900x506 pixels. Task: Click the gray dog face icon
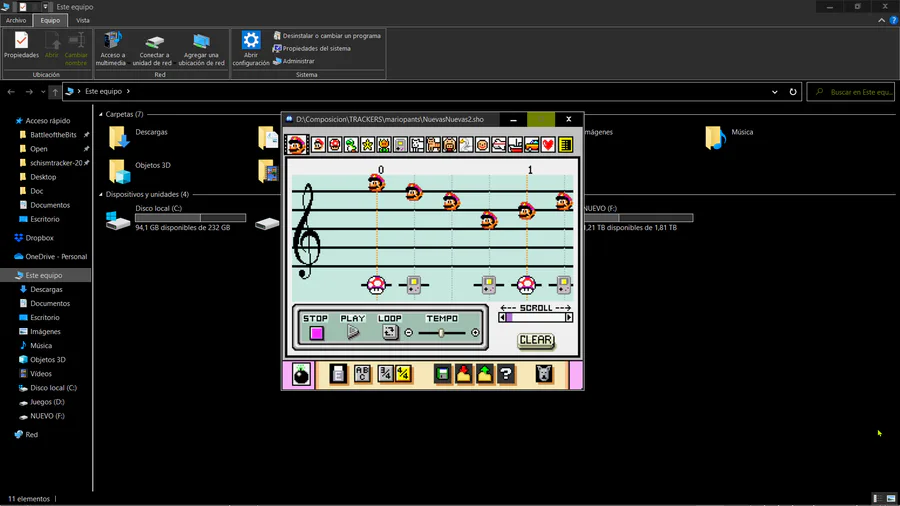pyautogui.click(x=544, y=374)
